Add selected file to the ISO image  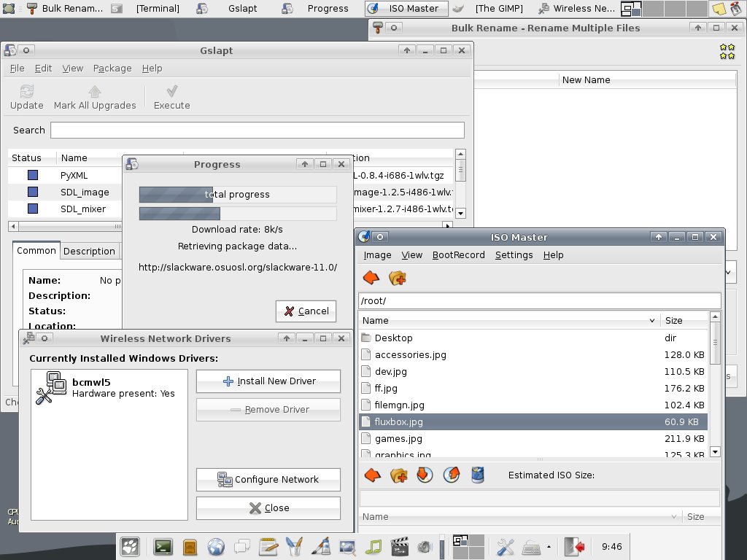click(425, 475)
